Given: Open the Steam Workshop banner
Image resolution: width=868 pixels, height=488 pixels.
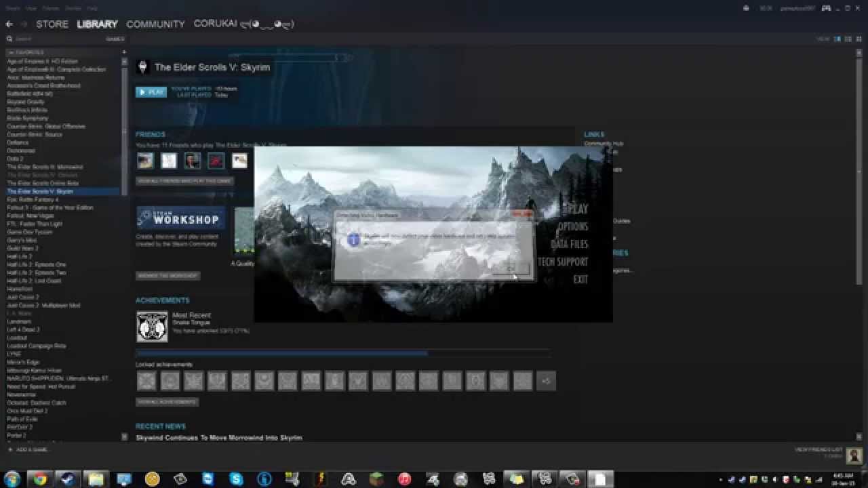Looking at the screenshot, I should (x=180, y=219).
